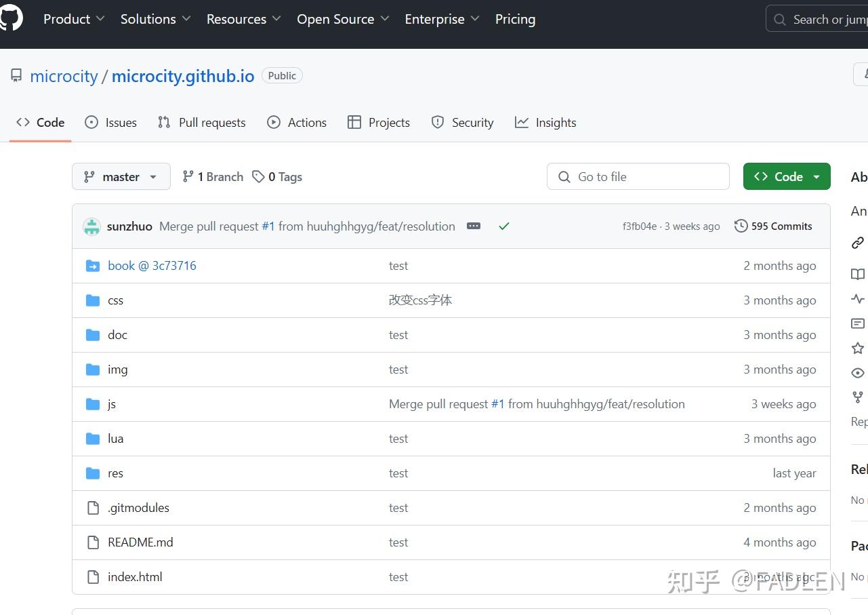Open the index.html file
This screenshot has width=868, height=615.
tap(135, 577)
